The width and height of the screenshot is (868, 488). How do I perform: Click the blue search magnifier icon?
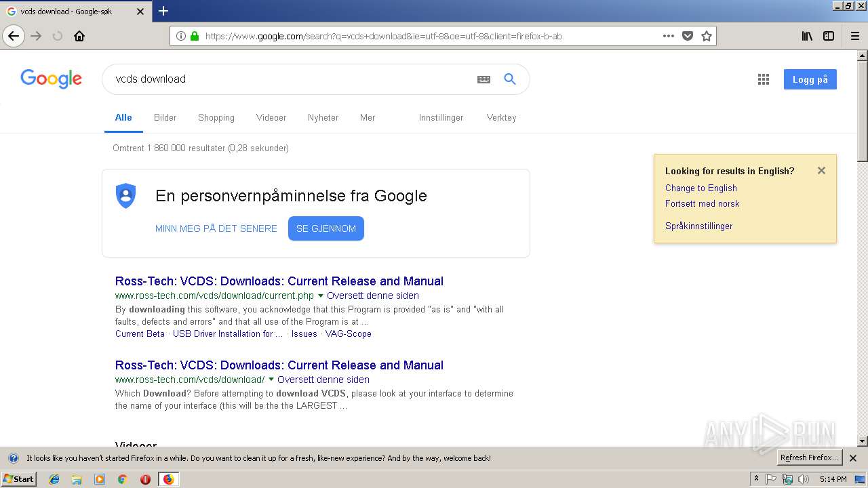pos(510,79)
